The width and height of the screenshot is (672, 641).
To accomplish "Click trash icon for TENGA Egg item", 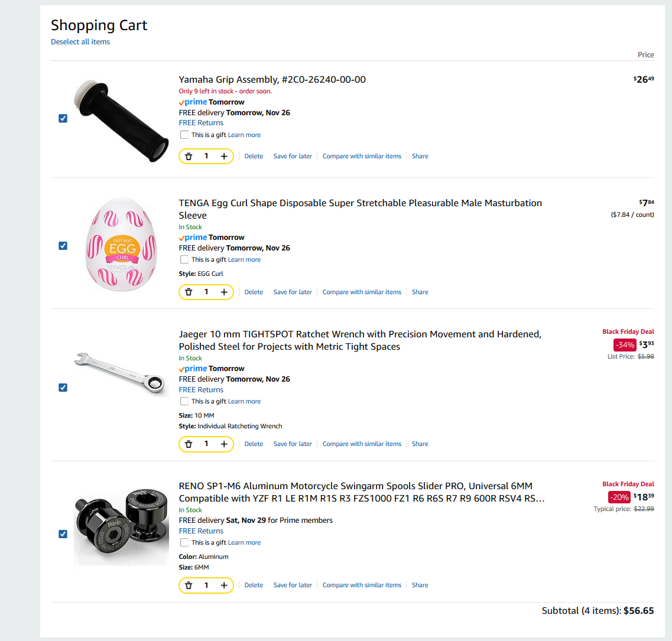I will [x=189, y=292].
